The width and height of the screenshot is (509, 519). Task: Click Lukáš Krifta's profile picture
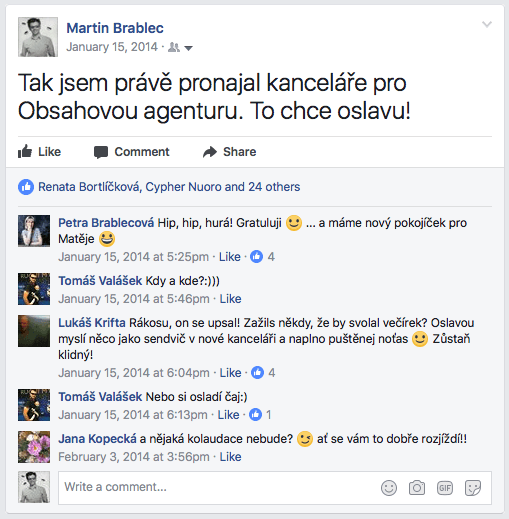pyautogui.click(x=34, y=331)
